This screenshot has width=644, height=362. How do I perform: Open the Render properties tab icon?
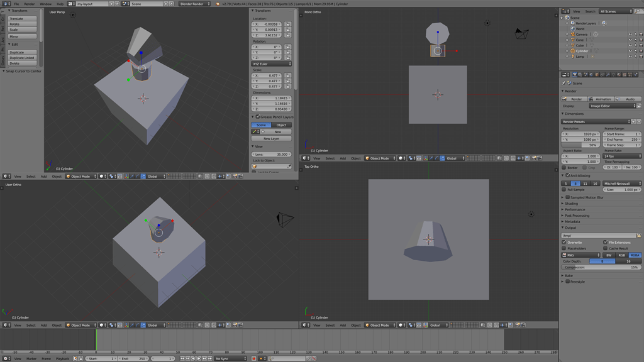(x=574, y=75)
